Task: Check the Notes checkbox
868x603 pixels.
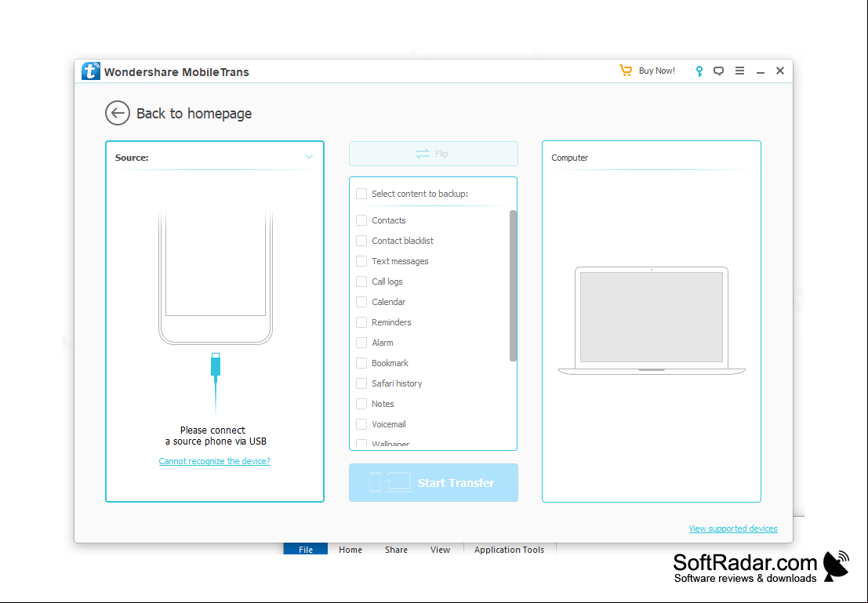Action: pos(361,404)
